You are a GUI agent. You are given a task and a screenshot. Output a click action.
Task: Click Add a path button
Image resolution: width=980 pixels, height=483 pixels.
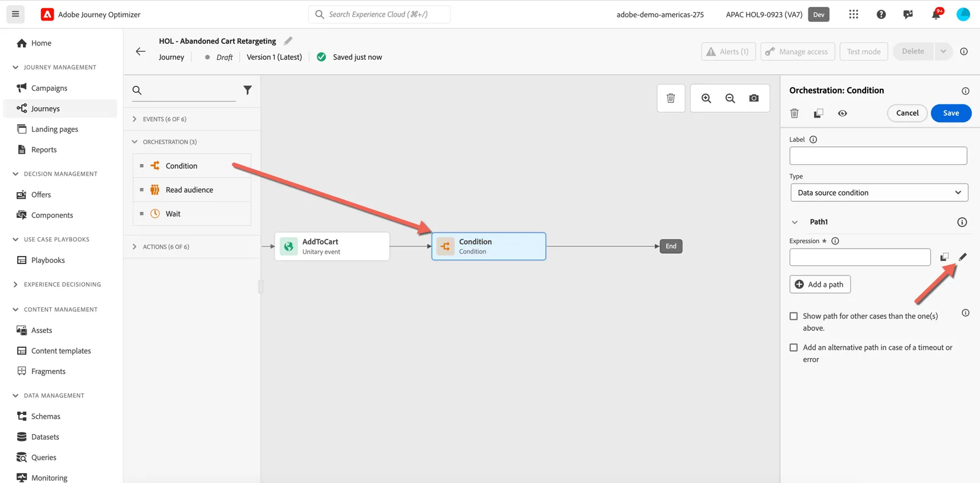820,285
